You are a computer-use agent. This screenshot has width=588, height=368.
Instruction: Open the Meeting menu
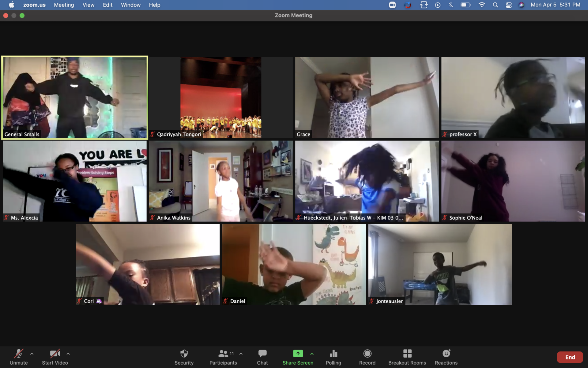pyautogui.click(x=64, y=5)
